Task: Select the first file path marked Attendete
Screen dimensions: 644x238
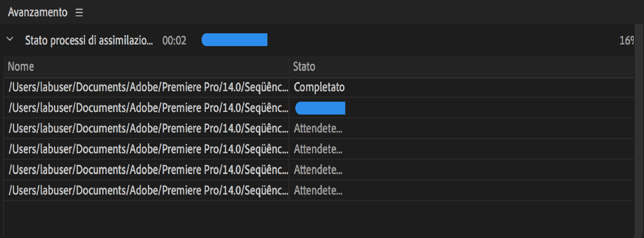Action: coord(148,129)
